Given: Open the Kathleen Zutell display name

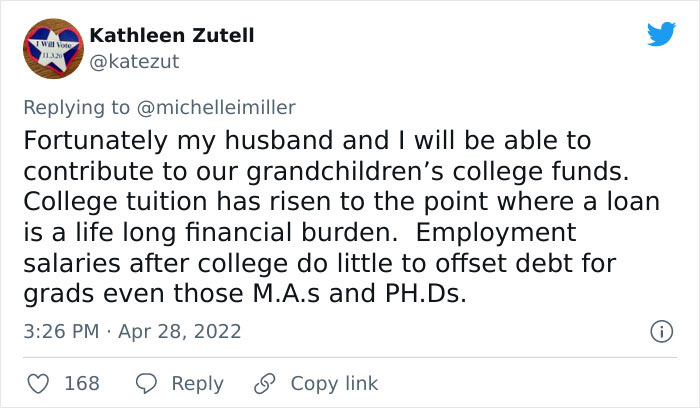Looking at the screenshot, I should 172,35.
